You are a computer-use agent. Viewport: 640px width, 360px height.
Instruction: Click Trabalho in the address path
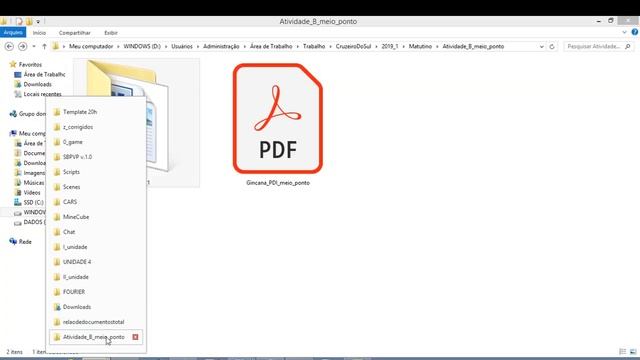click(314, 47)
